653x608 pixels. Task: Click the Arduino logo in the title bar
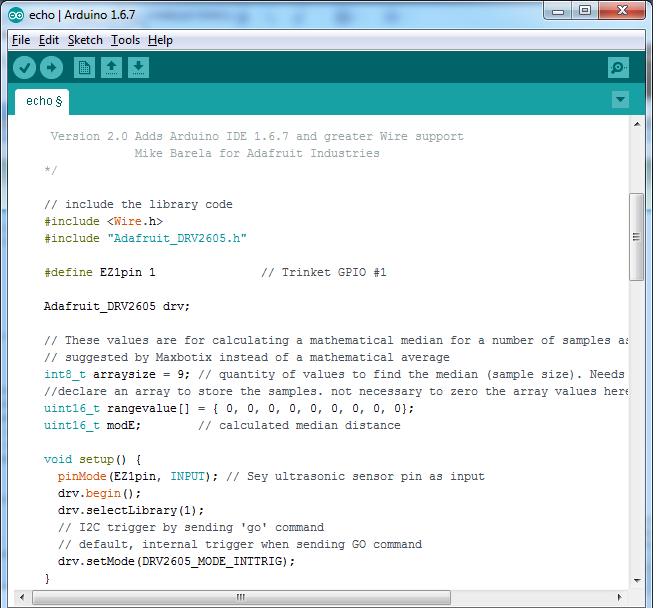(16, 15)
